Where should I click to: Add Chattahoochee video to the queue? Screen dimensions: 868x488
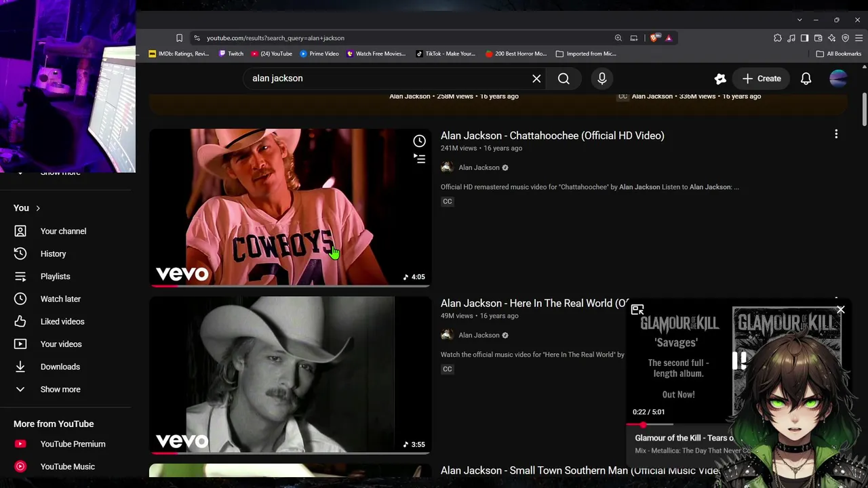419,159
